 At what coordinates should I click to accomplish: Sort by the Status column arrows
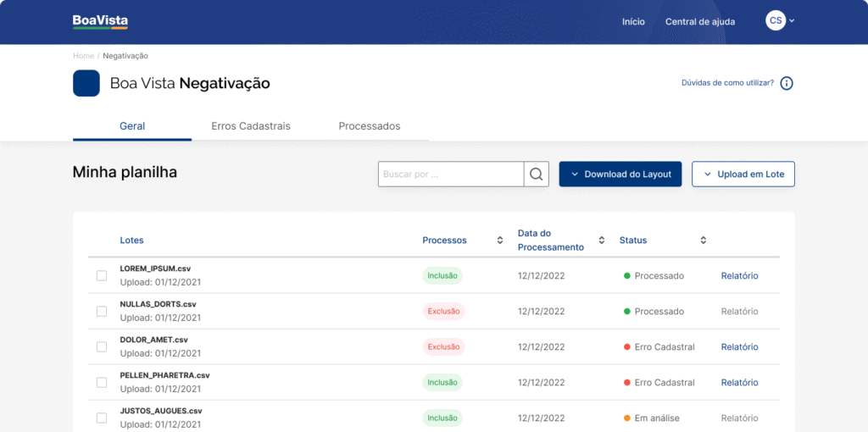pyautogui.click(x=703, y=241)
